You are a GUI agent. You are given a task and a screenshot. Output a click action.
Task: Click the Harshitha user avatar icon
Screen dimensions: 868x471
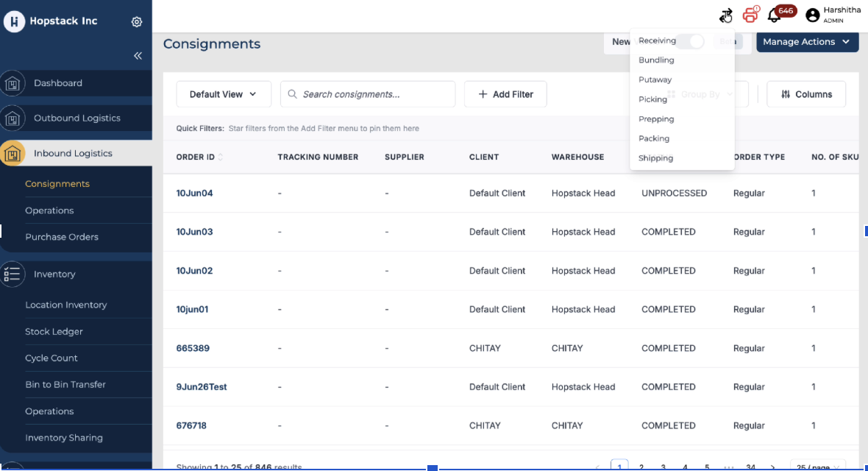812,15
